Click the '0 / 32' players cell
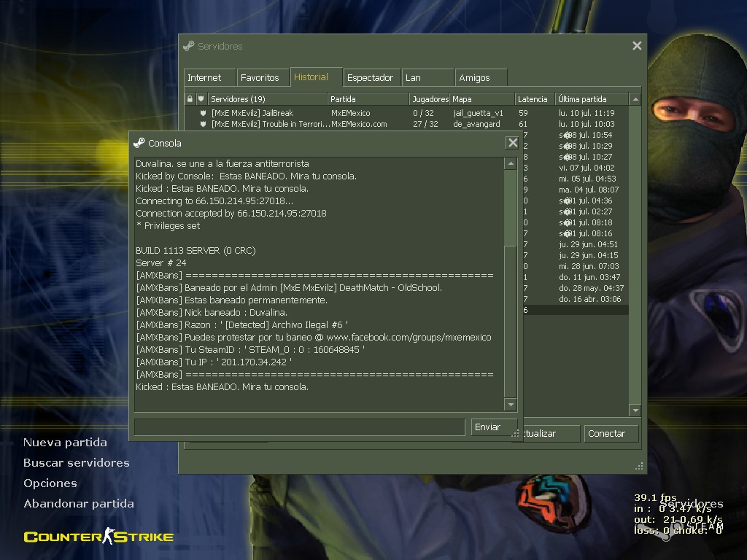The image size is (747, 560). 424,113
